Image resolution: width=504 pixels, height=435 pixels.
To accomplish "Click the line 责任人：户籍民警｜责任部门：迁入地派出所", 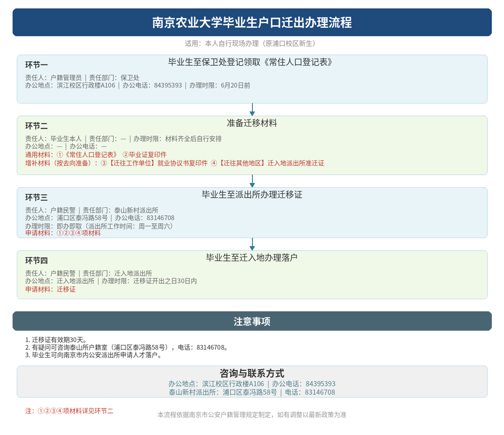I will [89, 273].
